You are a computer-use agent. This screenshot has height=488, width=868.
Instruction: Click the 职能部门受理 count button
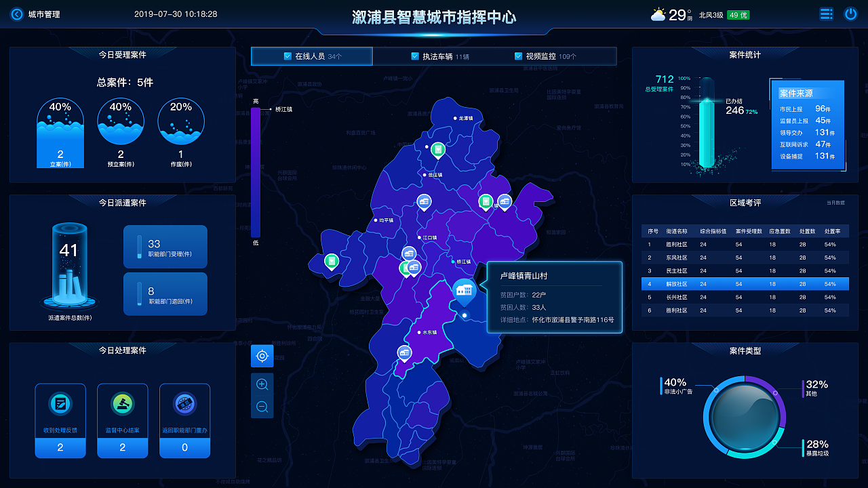165,246
